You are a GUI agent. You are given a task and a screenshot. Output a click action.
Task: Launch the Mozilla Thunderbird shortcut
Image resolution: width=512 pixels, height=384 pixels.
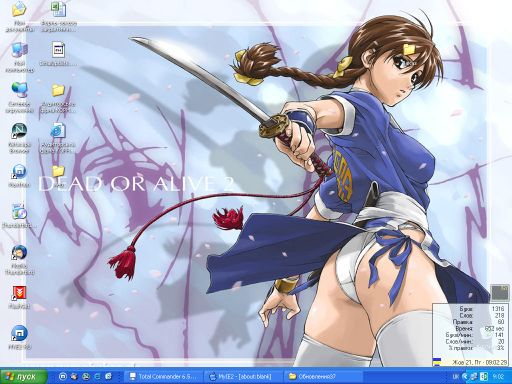19,253
